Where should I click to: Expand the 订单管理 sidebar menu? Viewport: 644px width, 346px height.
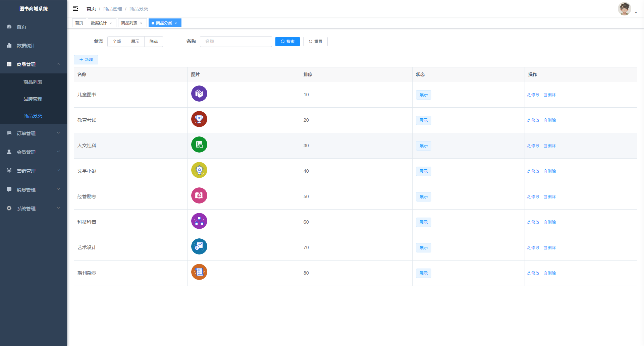click(34, 133)
